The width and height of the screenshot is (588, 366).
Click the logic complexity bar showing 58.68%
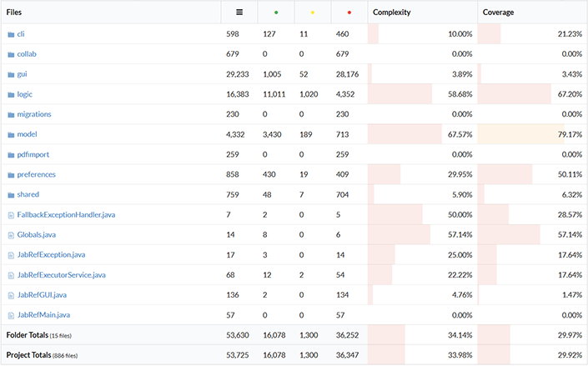pos(400,94)
